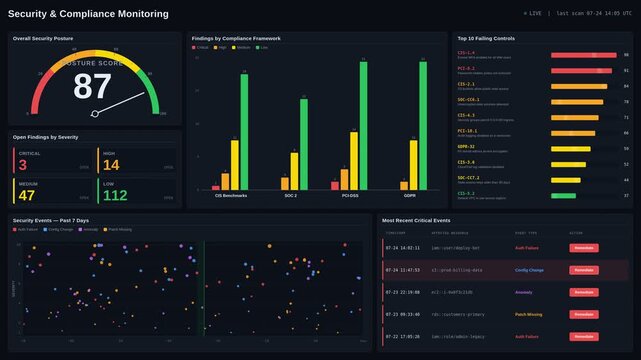Viewport: 641px width, 360px height.
Task: Click the orange High bar for GDPR
Action: coord(404,186)
